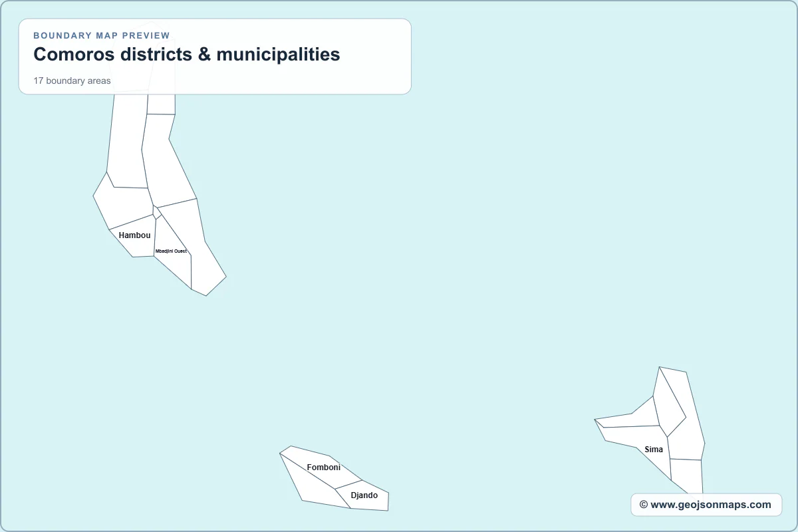Click the Boundary Map Preview heading
Screen dimensions: 798x532
click(102, 35)
